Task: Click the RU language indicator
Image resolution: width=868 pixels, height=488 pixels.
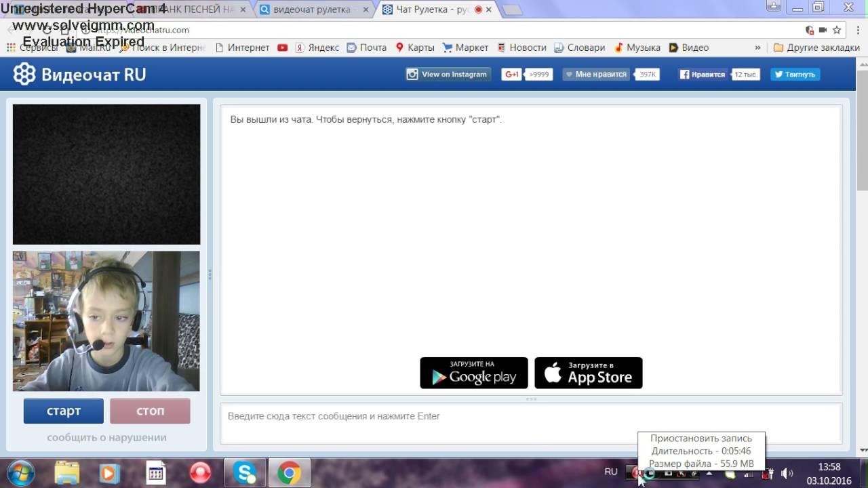Action: tap(611, 472)
